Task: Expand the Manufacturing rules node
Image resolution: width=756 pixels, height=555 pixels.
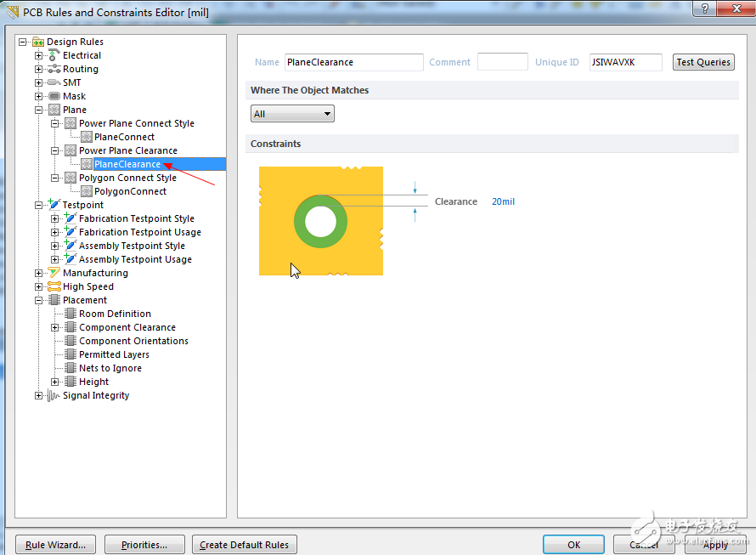Action: pos(38,273)
